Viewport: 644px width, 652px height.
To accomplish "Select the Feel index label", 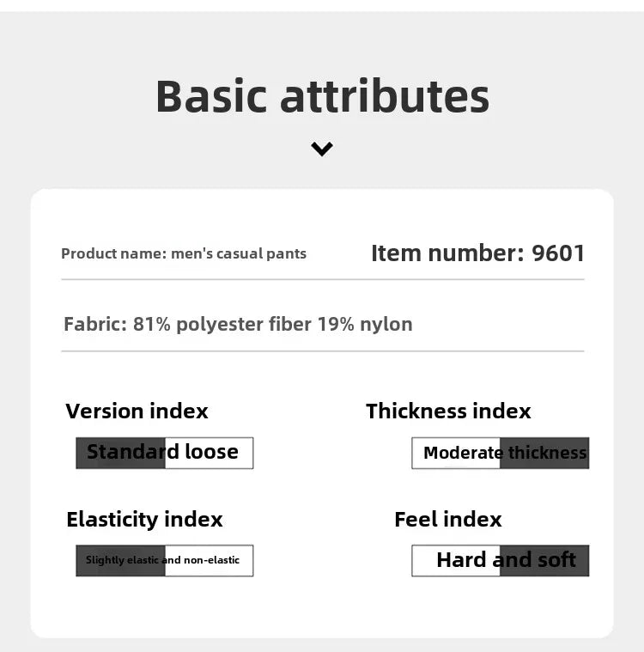I will point(447,520).
